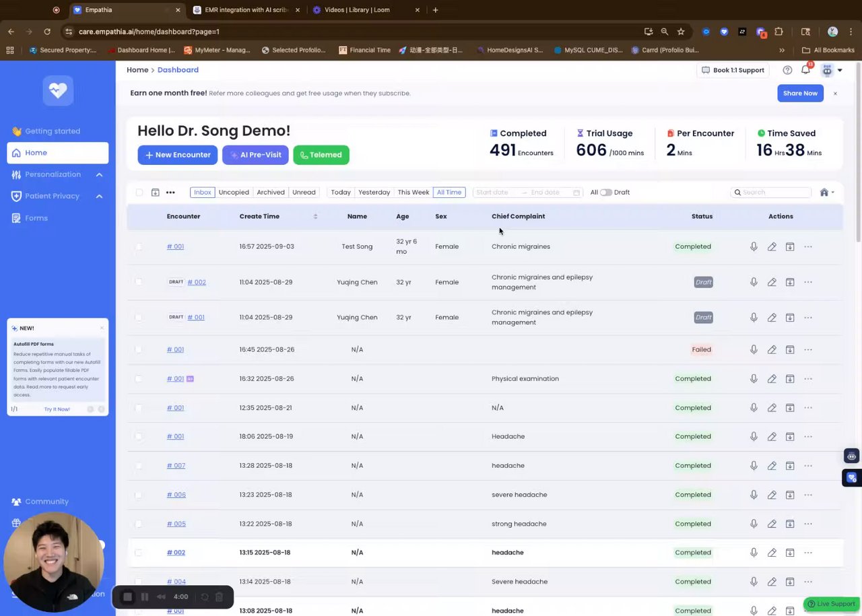Click the microphone icon for the Failed encounter
The width and height of the screenshot is (862, 616).
pyautogui.click(x=754, y=349)
